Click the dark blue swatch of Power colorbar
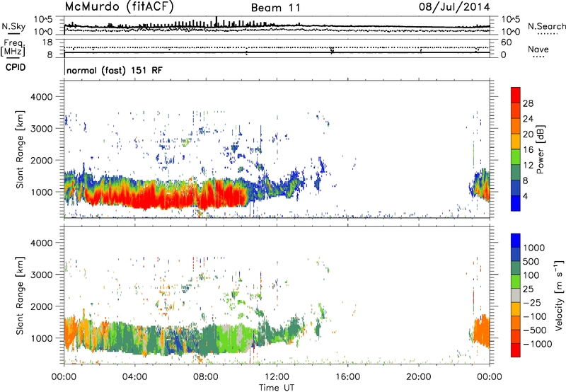 tap(516, 203)
